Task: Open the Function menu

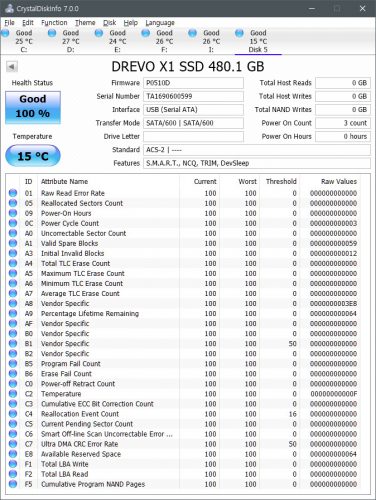Action: point(54,23)
